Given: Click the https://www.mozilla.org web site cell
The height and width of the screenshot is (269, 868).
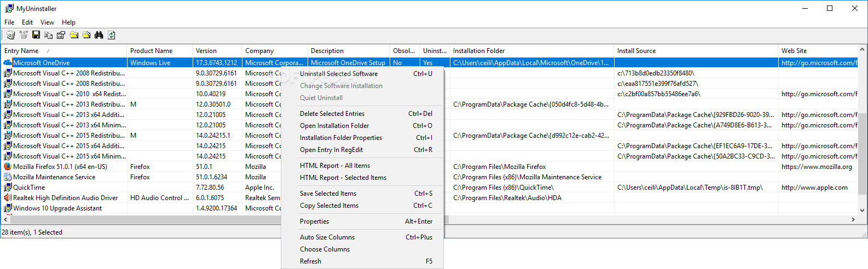Looking at the screenshot, I should pos(817,167).
